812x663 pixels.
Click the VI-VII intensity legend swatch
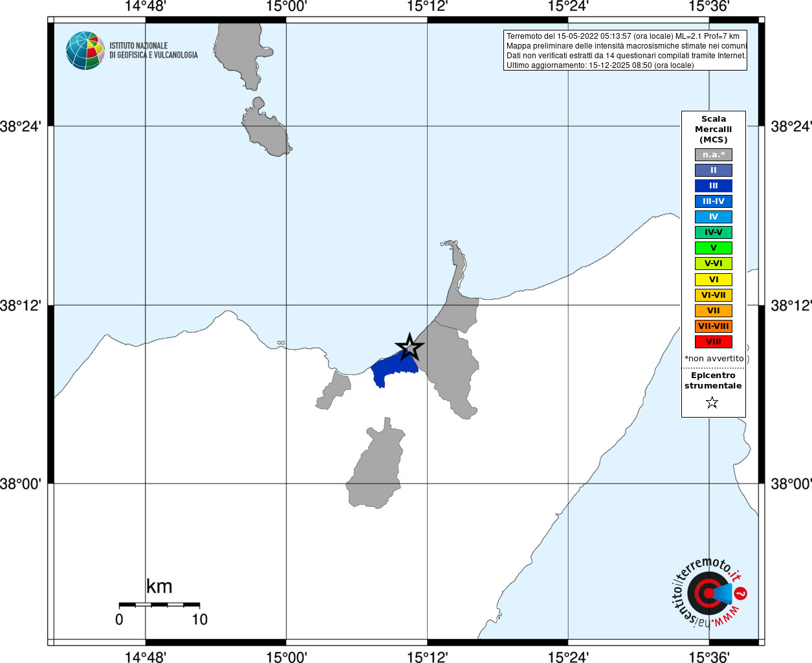tap(714, 295)
